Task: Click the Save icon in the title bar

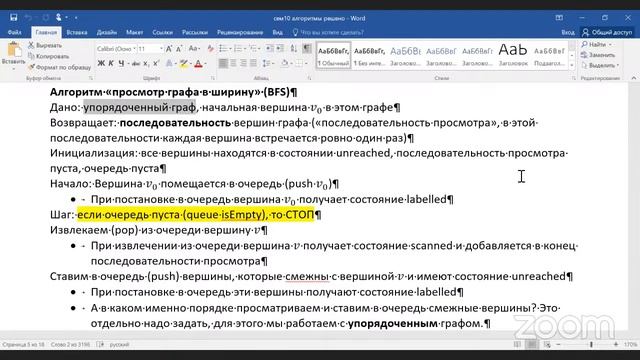Action: tap(13, 18)
